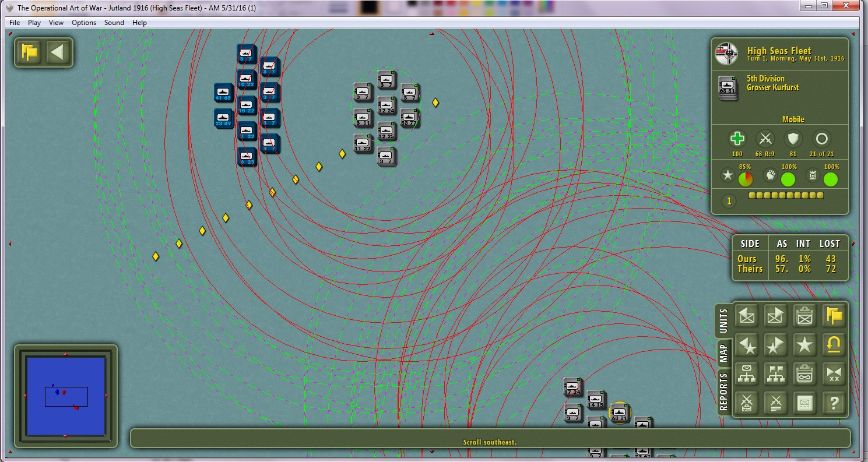Click the yellow strength pips bar
Viewport: 868px width, 462px height.
tap(786, 196)
